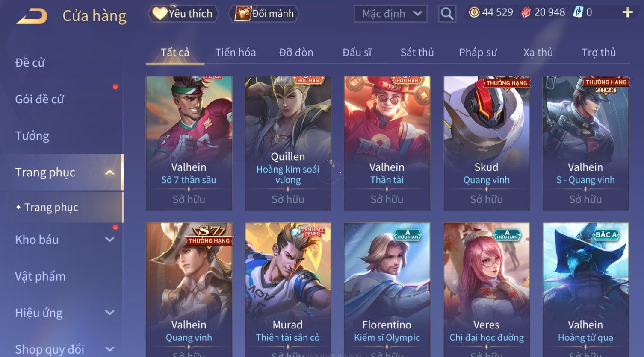
Task: Select Veres Chị đại học đường card
Action: click(487, 290)
